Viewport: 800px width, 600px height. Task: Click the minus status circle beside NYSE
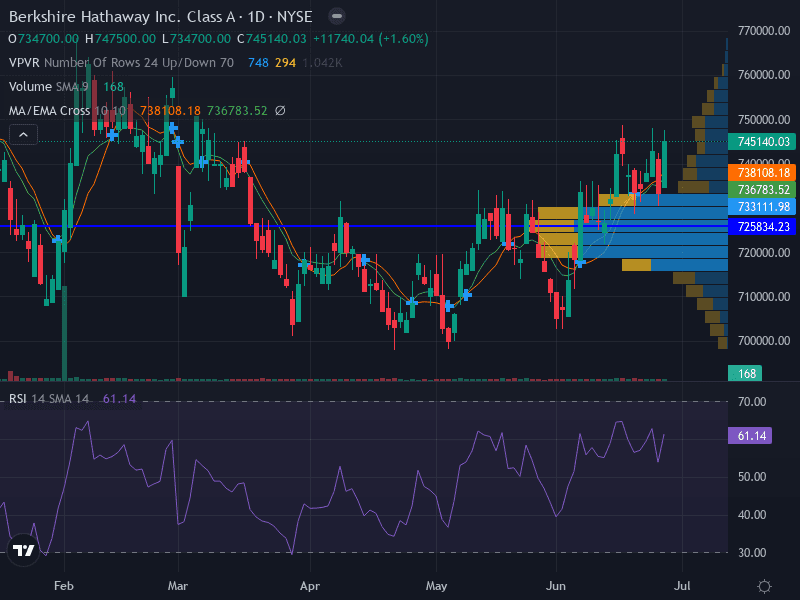337,16
